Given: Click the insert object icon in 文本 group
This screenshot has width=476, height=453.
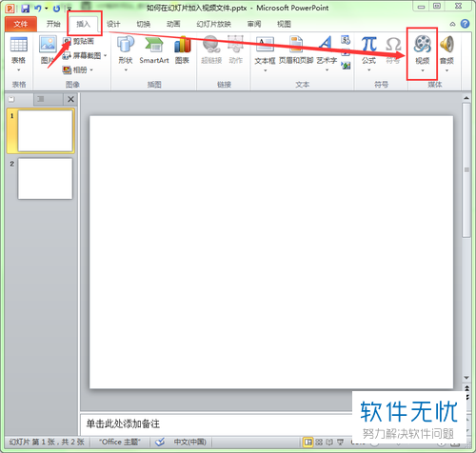Looking at the screenshot, I should [x=346, y=65].
